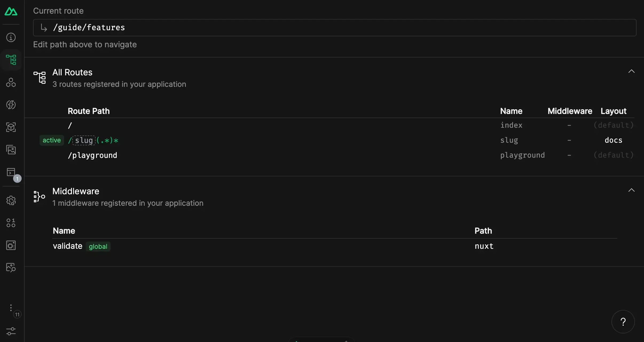The width and height of the screenshot is (644, 342).
Task: Open the Payload binary-digits icon
Action: coord(11,223)
